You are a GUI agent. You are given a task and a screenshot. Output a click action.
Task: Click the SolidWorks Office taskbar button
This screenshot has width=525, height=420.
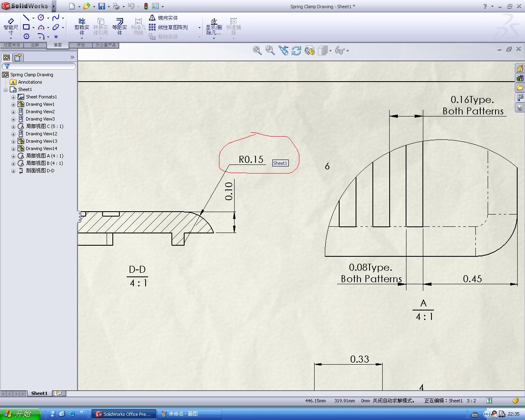tap(123, 414)
